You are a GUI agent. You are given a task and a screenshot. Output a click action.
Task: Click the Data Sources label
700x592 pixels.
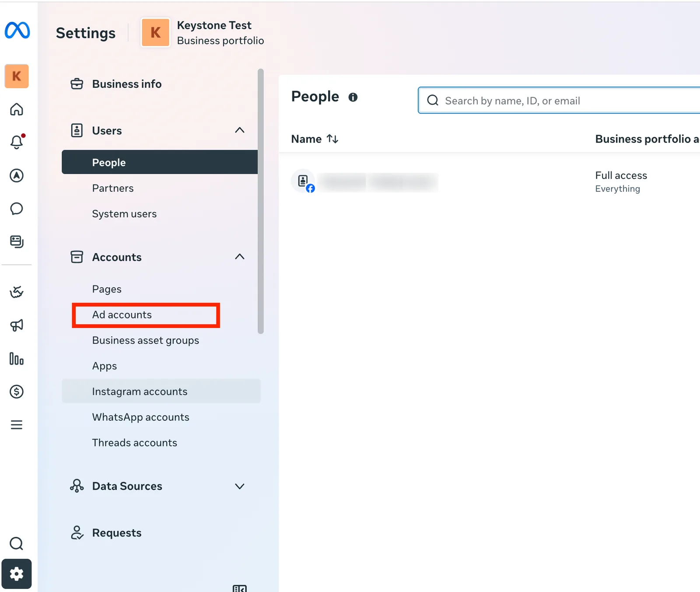click(127, 486)
